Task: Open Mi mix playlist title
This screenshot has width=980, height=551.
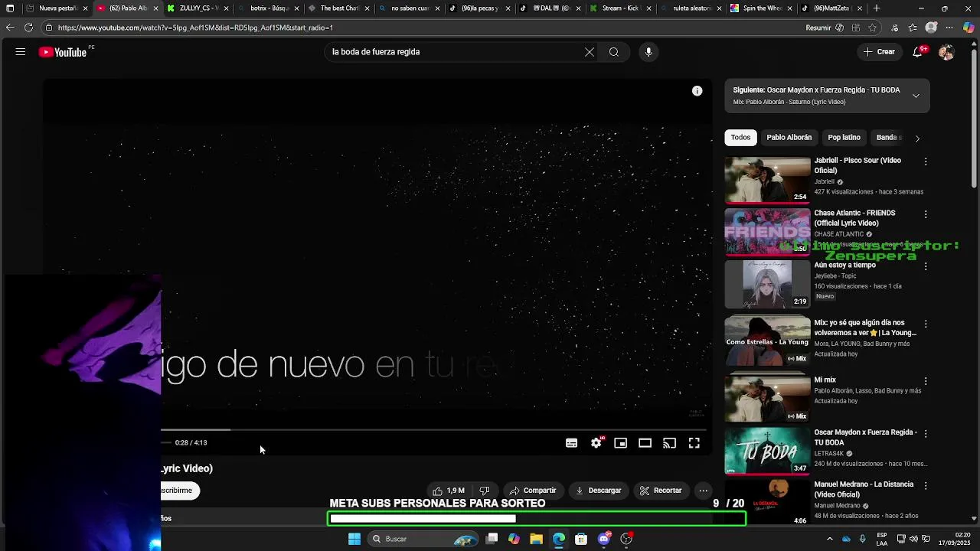Action: (825, 380)
